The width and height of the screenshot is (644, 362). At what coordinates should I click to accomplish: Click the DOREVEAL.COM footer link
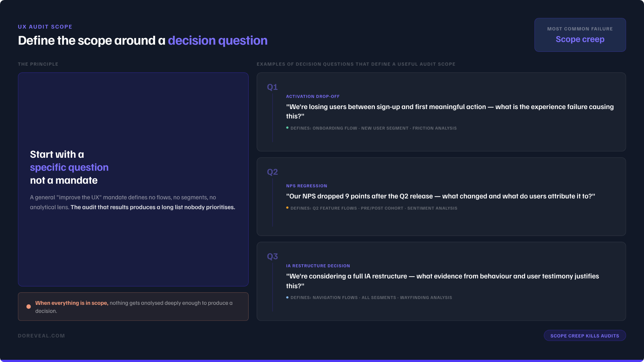pos(42,336)
